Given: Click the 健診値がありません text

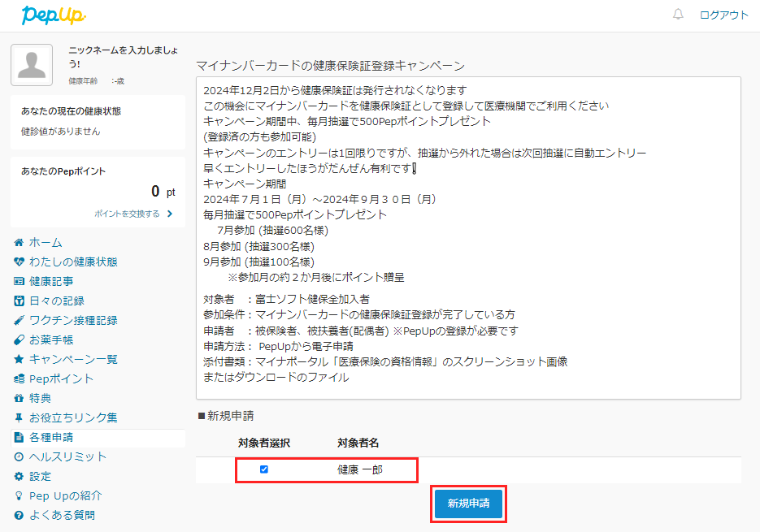Looking at the screenshot, I should click(x=61, y=132).
